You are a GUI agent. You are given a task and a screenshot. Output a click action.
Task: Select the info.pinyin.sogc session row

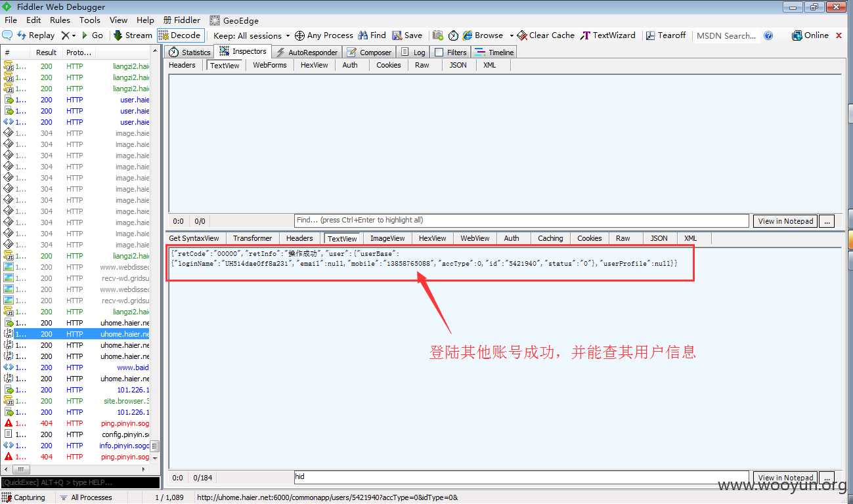click(x=76, y=446)
